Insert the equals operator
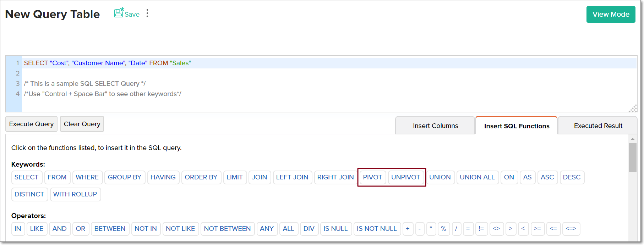The image size is (644, 245). [468, 229]
